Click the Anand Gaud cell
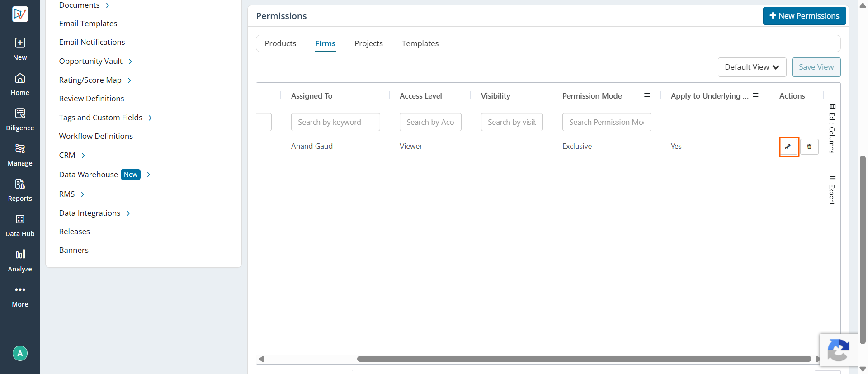Viewport: 868px width, 374px height. tap(312, 146)
